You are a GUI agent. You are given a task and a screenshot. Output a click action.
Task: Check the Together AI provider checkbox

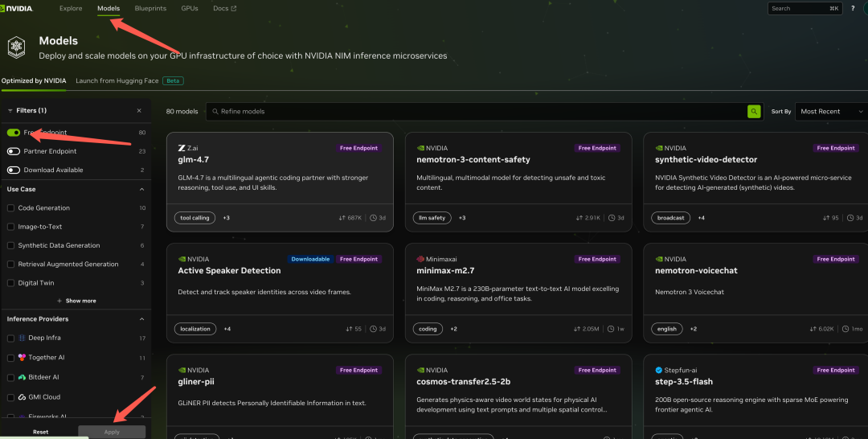pyautogui.click(x=10, y=358)
